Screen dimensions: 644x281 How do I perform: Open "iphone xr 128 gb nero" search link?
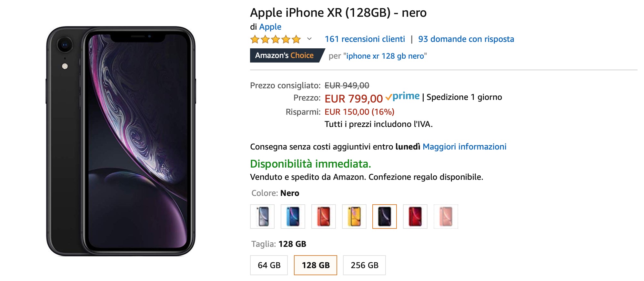(x=385, y=56)
